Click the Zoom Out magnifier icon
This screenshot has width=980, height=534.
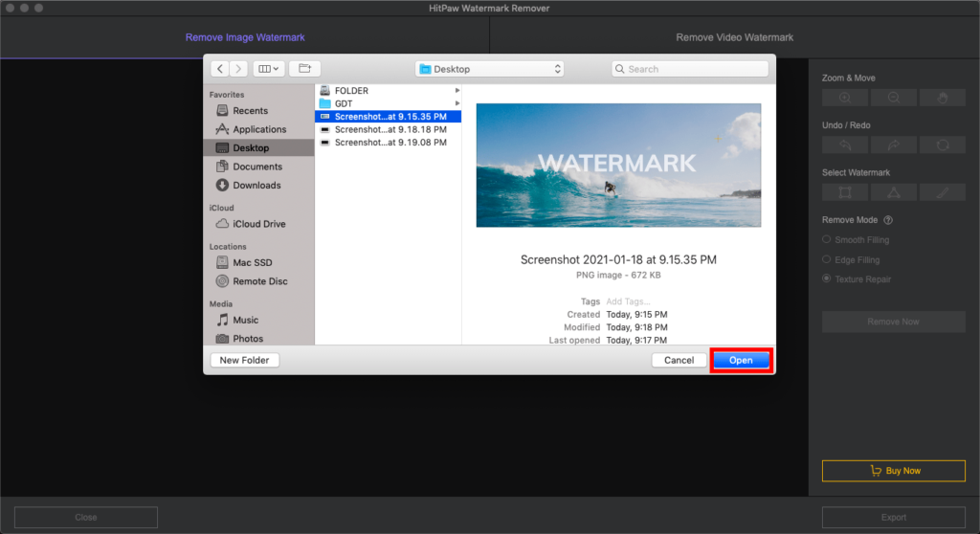[x=894, y=99]
